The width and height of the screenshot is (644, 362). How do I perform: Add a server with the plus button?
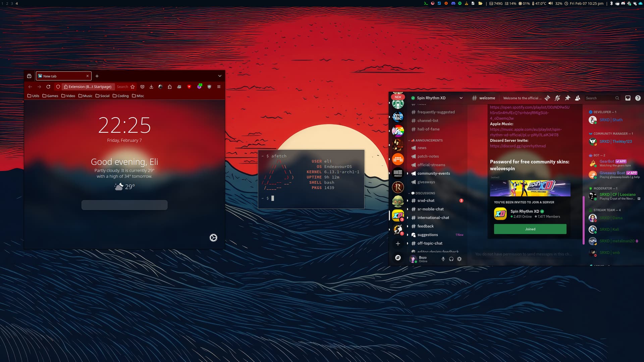398,243
